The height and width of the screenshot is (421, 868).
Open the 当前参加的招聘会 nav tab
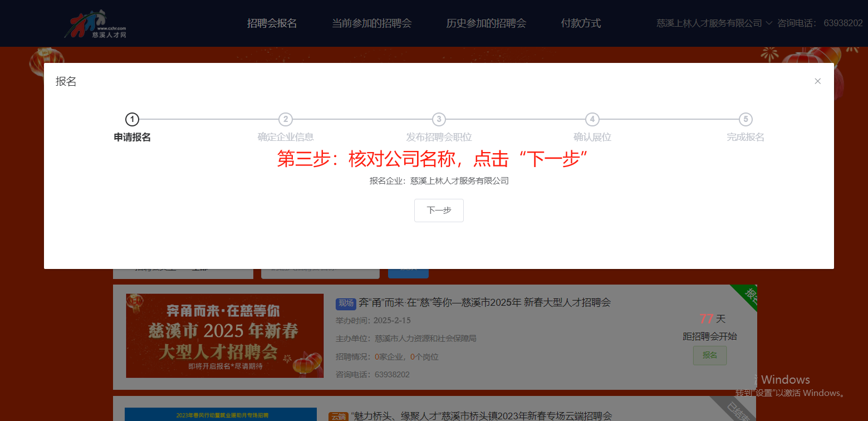click(x=371, y=23)
